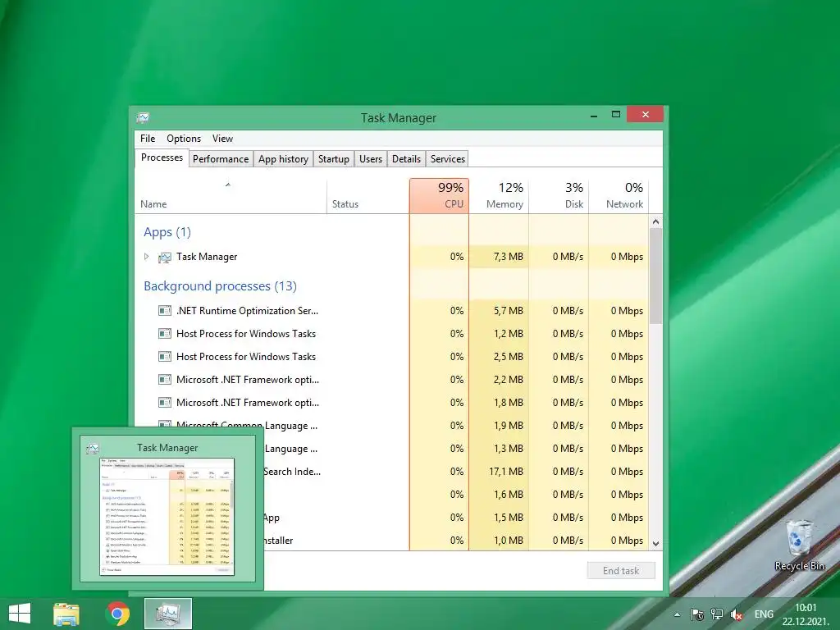Screen dimensions: 840x630
Task: Select the Apps (1) group heading
Action: tap(167, 232)
